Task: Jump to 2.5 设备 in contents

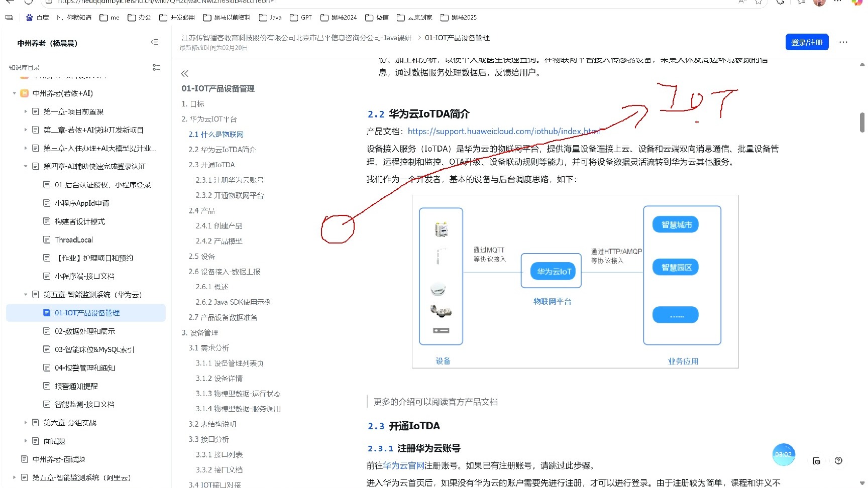Action: tap(201, 257)
